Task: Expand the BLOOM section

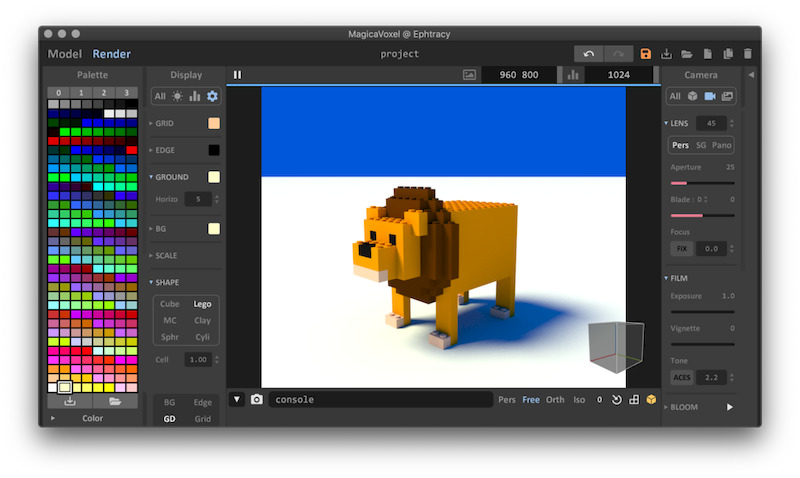Action: click(684, 408)
